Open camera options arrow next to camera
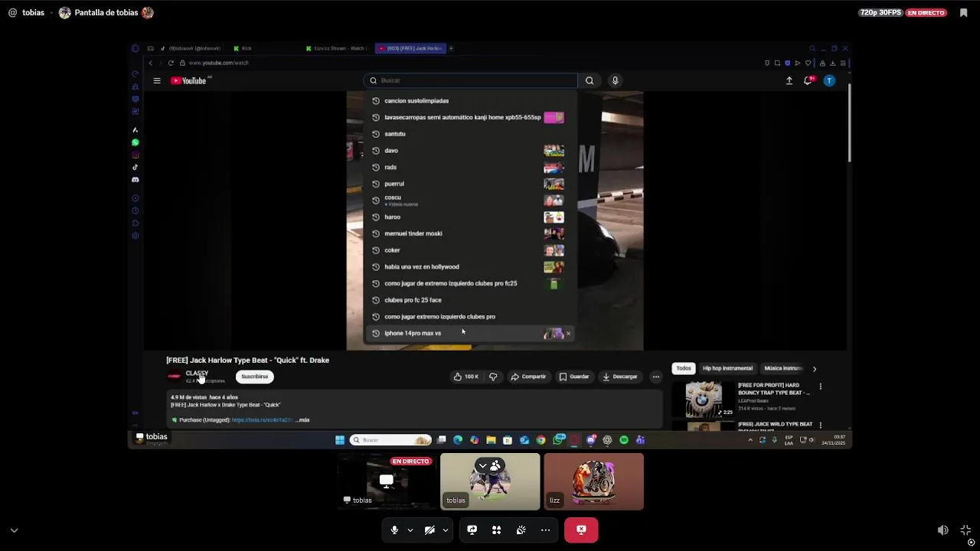980x551 pixels. pyautogui.click(x=445, y=530)
